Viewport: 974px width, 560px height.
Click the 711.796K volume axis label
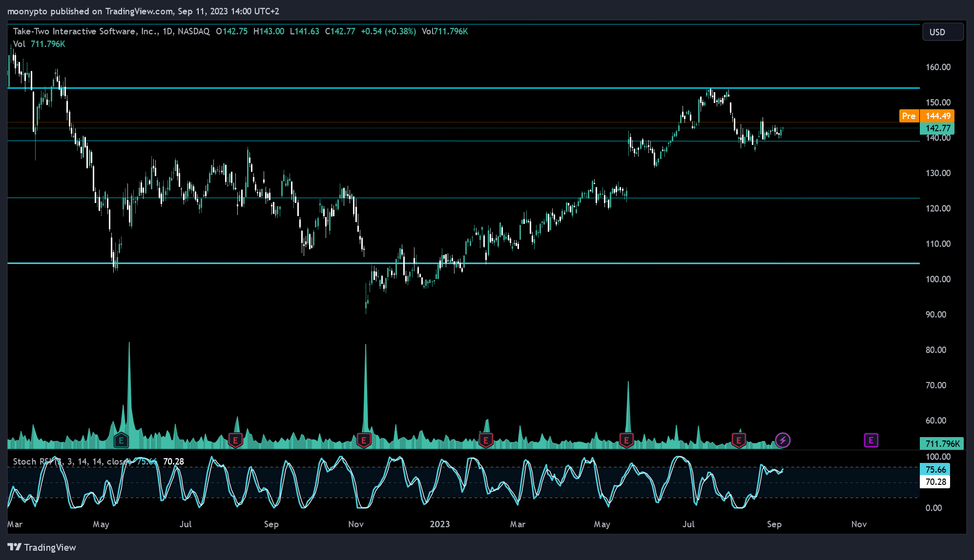click(x=942, y=443)
